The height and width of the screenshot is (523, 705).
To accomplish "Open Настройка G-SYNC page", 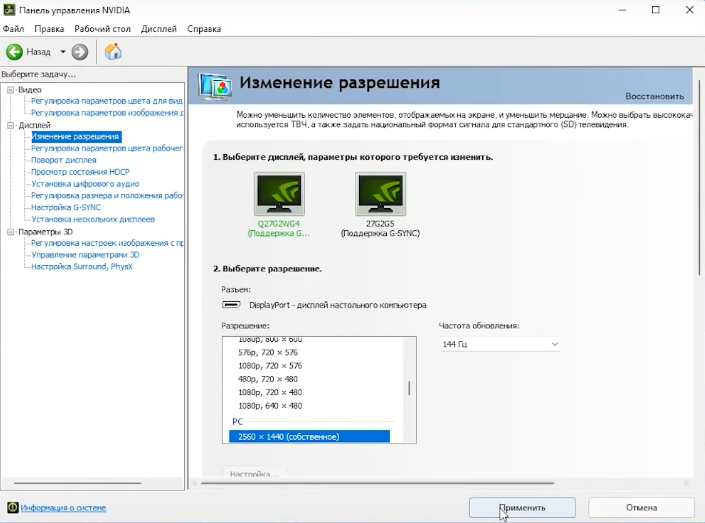I will point(66,207).
